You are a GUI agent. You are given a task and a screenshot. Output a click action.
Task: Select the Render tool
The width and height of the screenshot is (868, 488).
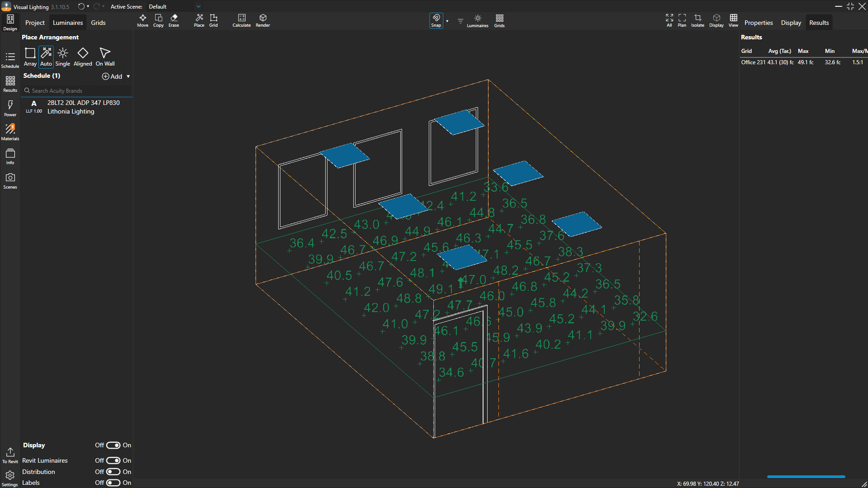coord(262,20)
